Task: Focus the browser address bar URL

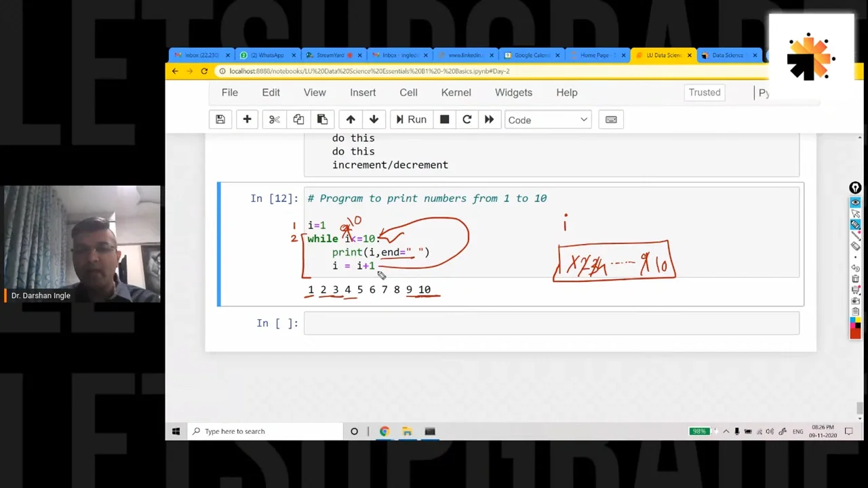Action: click(370, 71)
